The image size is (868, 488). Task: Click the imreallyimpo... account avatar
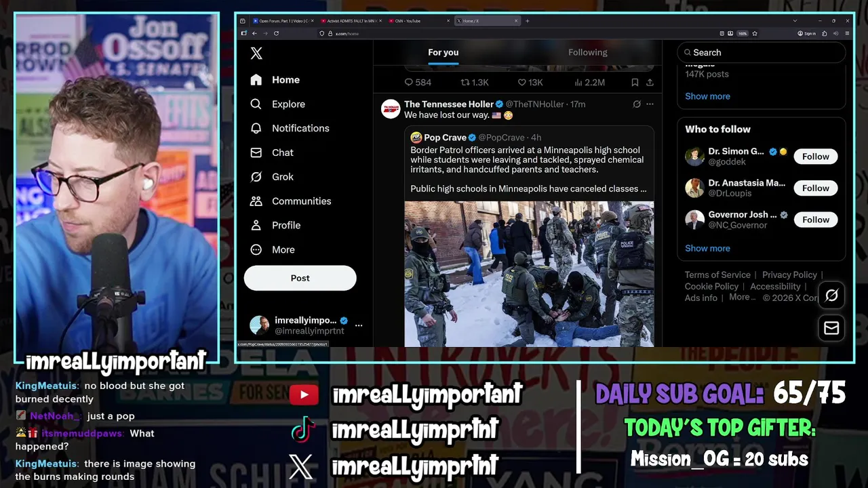tap(259, 325)
